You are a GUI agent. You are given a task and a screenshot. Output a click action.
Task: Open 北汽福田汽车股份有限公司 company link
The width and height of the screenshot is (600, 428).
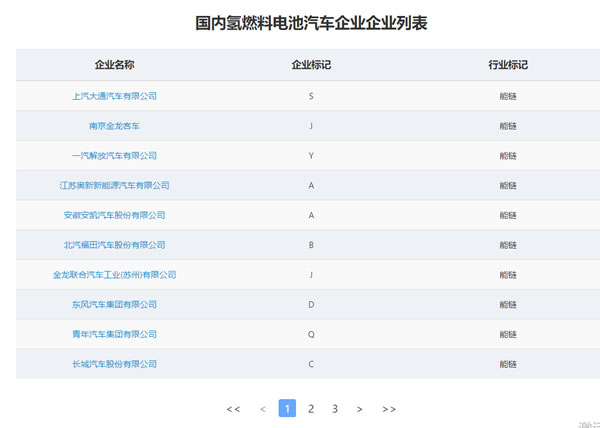coord(114,245)
